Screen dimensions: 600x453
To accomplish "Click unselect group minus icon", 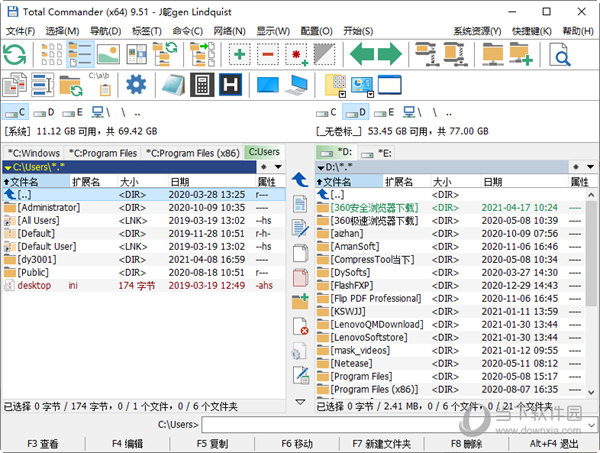I will 268,55.
